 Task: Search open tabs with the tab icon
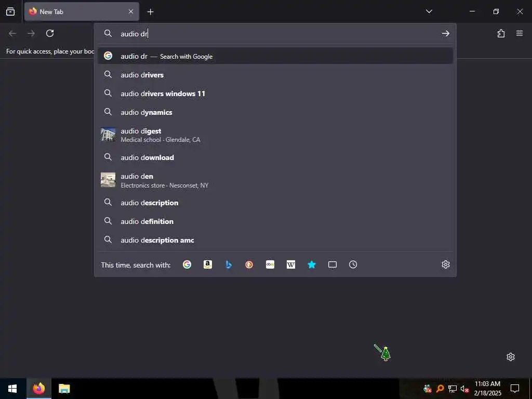(x=332, y=264)
